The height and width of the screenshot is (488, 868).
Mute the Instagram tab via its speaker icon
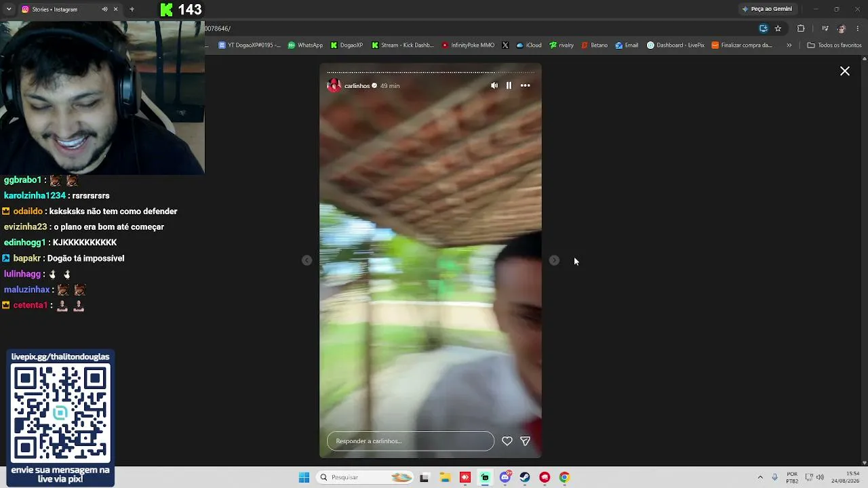[104, 9]
